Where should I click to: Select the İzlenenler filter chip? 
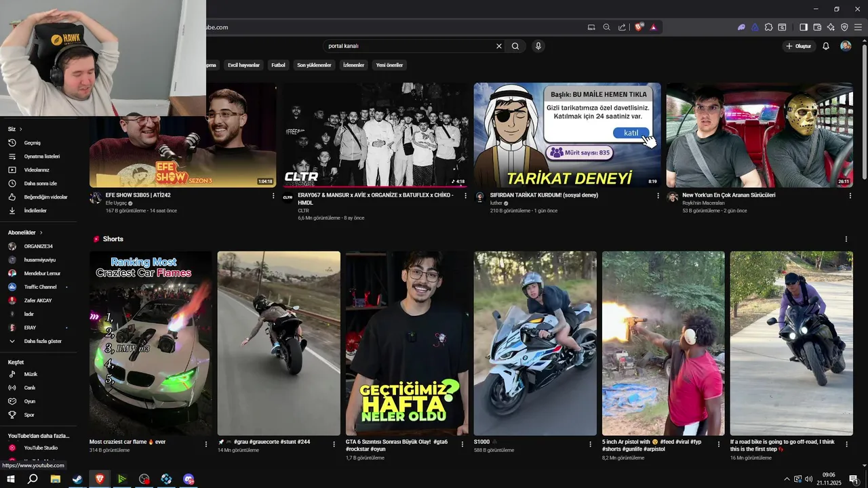point(354,65)
